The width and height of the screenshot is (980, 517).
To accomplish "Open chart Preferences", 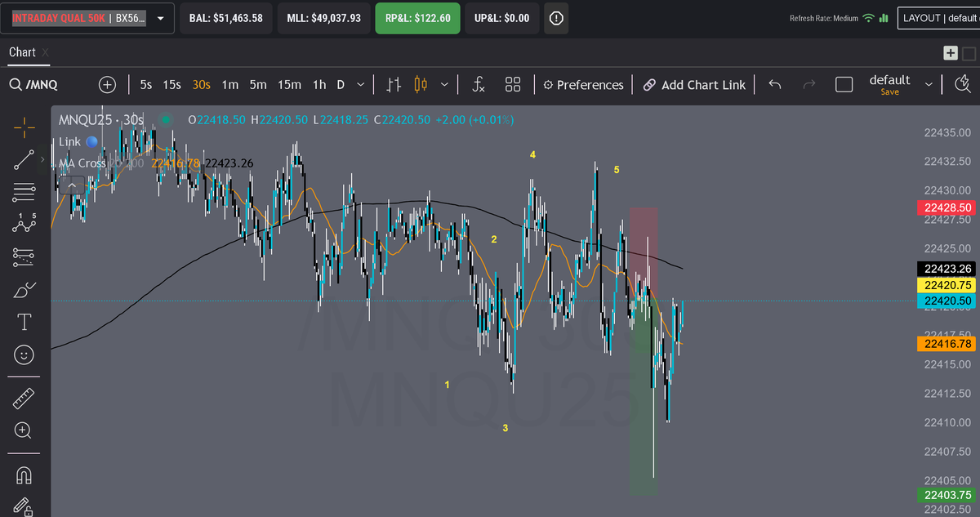I will pyautogui.click(x=583, y=84).
